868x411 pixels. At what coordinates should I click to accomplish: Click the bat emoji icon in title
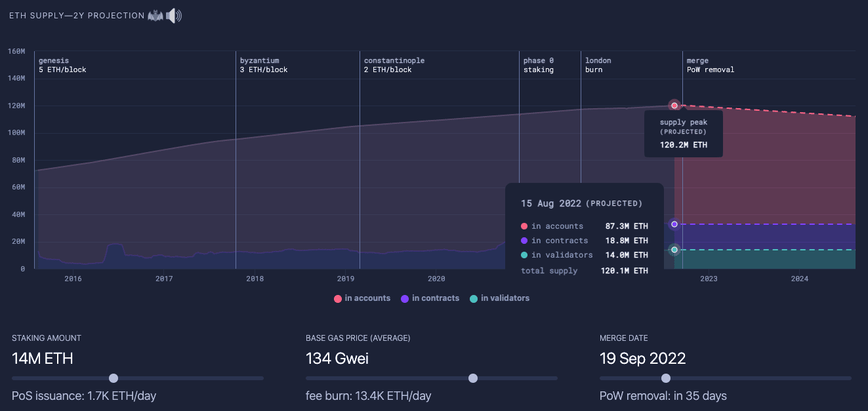coord(155,15)
